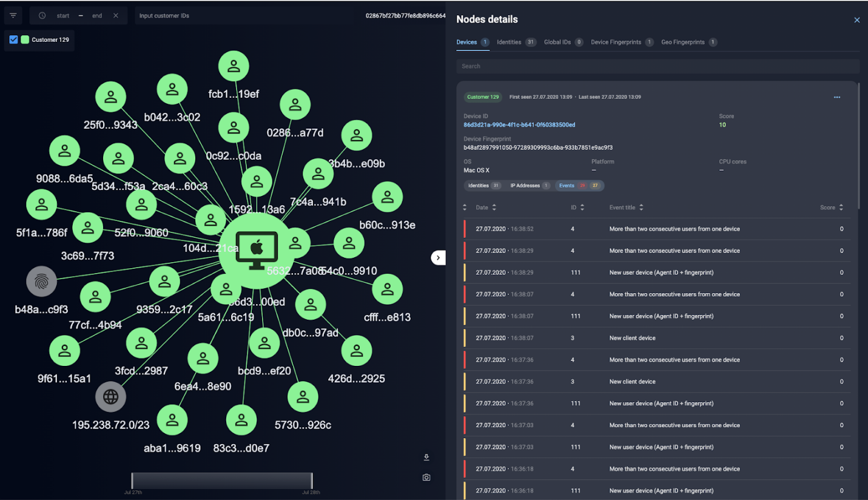Collapse the details panel with the arrow button
This screenshot has height=500, width=868.
click(x=438, y=258)
